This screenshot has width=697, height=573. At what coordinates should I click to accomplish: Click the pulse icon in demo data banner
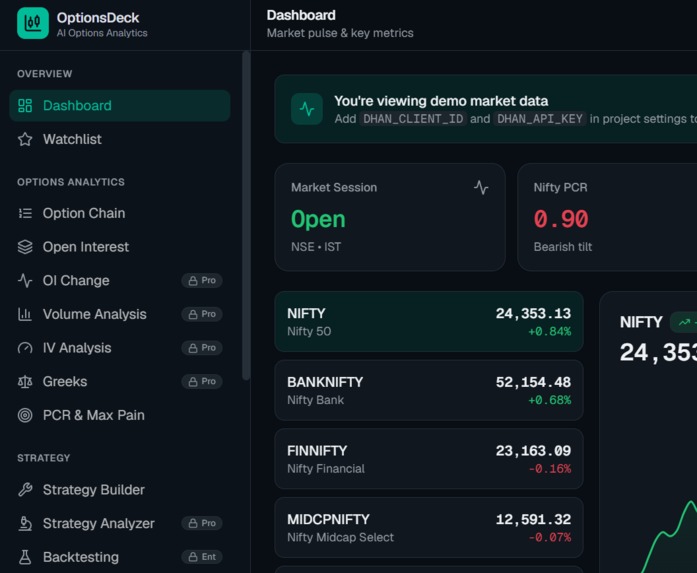coord(307,109)
